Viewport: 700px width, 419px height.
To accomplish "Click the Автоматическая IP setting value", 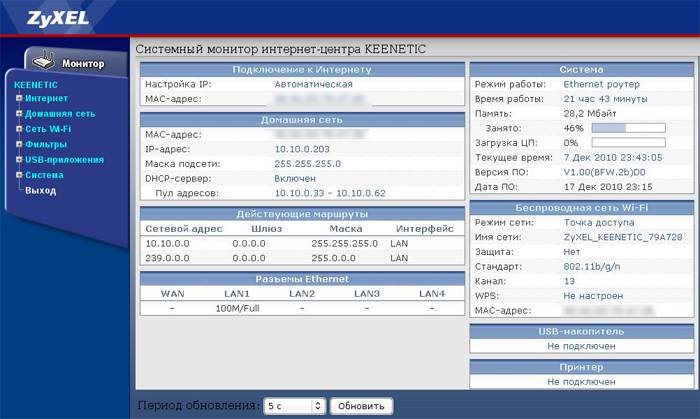I will tap(313, 84).
